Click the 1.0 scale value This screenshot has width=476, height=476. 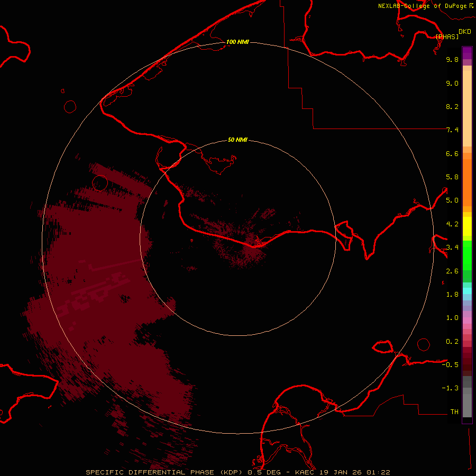[452, 318]
